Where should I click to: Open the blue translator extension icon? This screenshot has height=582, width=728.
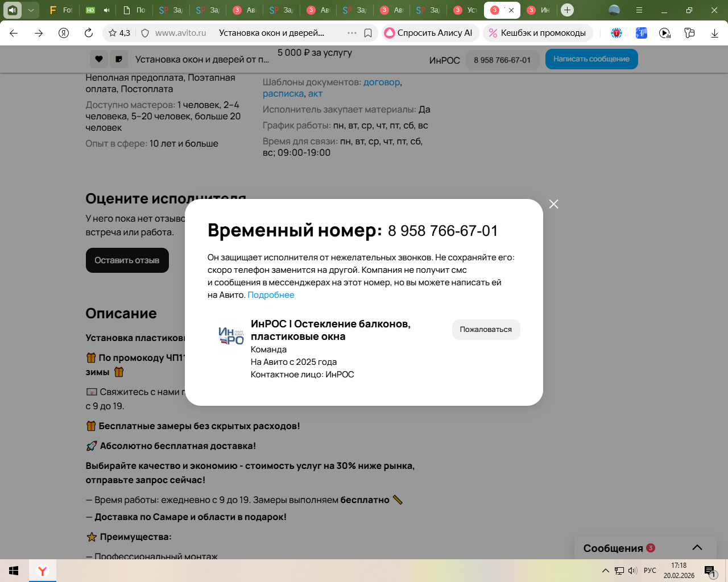(642, 33)
